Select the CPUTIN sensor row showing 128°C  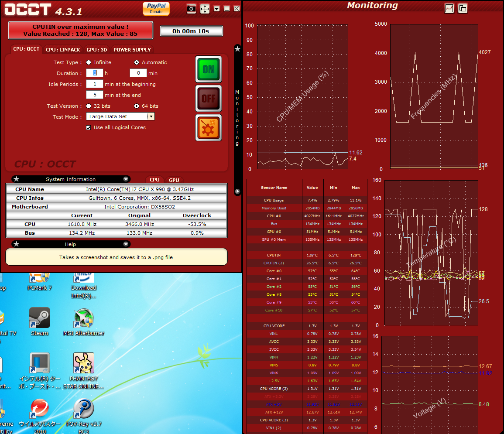click(307, 255)
